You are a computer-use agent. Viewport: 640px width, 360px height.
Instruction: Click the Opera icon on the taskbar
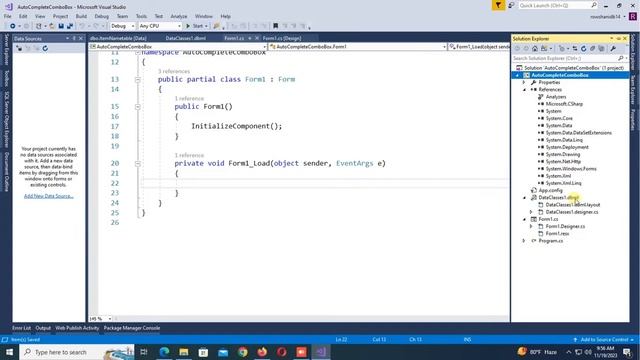click(x=282, y=352)
